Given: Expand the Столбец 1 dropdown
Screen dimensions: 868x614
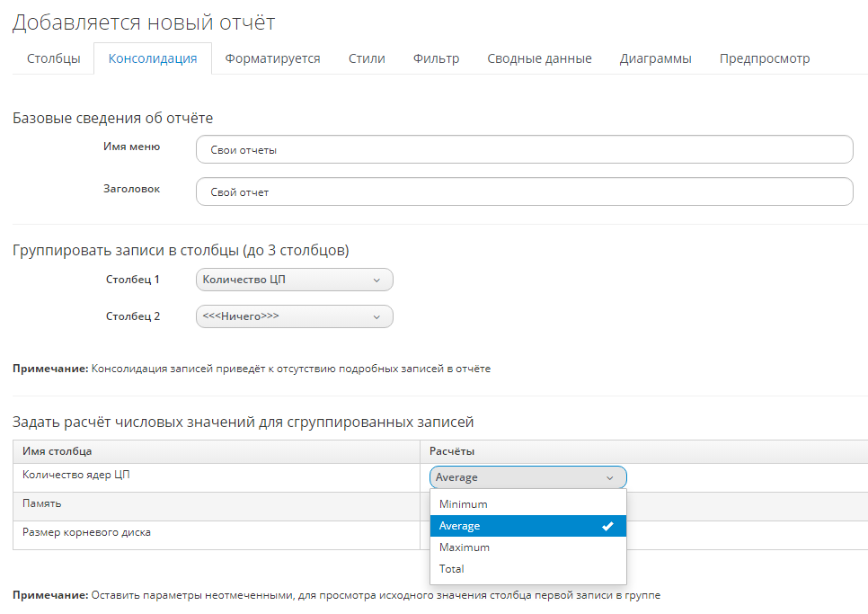Looking at the screenshot, I should coord(294,280).
